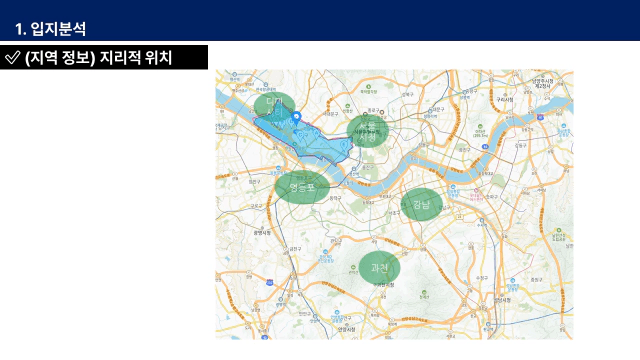640x360 pixels.
Task: Click the green mountain icon south of 과천
Action: (x=424, y=292)
